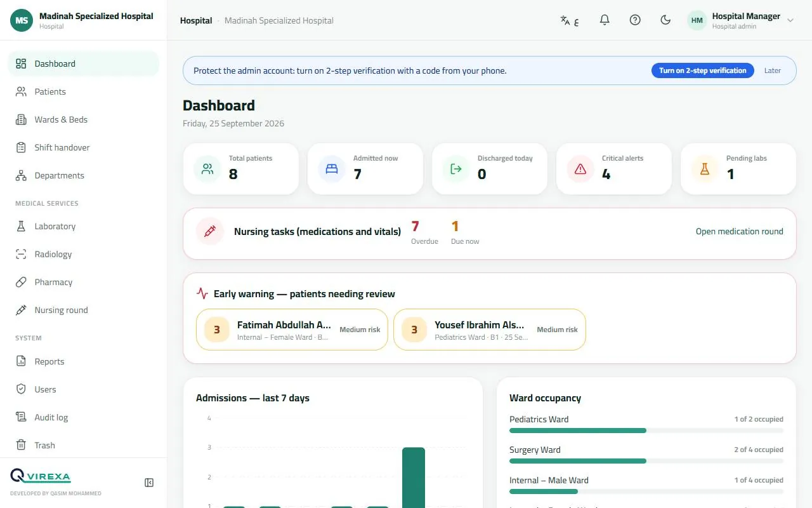Open the help question mark icon

click(635, 20)
